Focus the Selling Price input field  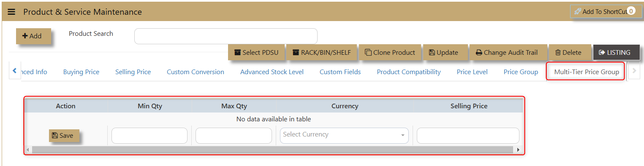tap(468, 136)
